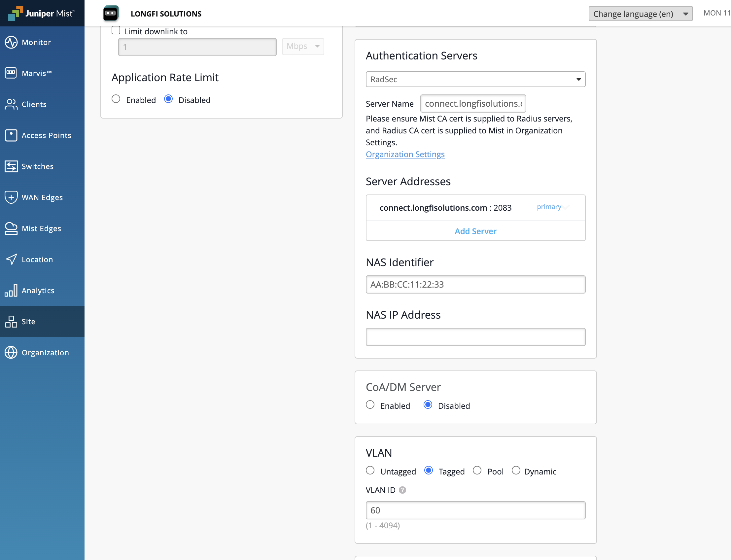Click the Site hierarchy icon

point(11,321)
